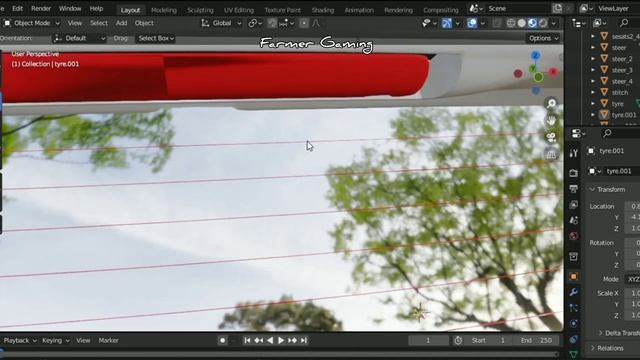The height and width of the screenshot is (360, 640).
Task: Toggle the viewport overlays button
Action: point(472,23)
